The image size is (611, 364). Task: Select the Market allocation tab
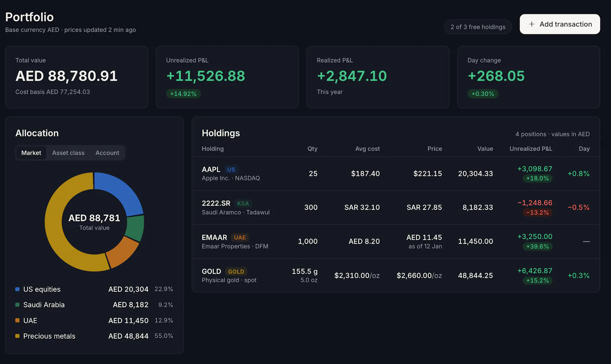pyautogui.click(x=31, y=153)
